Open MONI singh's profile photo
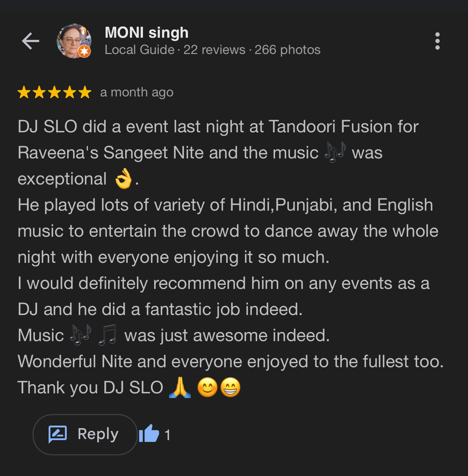The width and height of the screenshot is (468, 476). point(74,41)
